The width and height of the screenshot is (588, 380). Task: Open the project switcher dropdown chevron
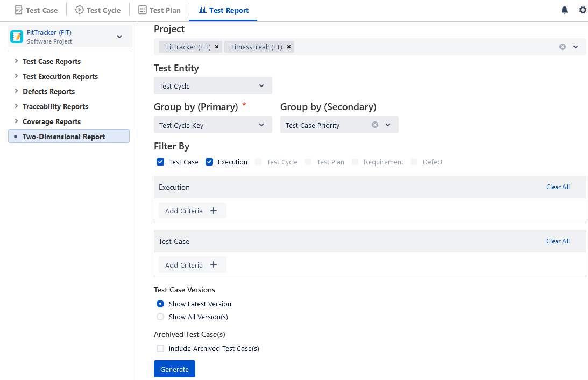119,37
